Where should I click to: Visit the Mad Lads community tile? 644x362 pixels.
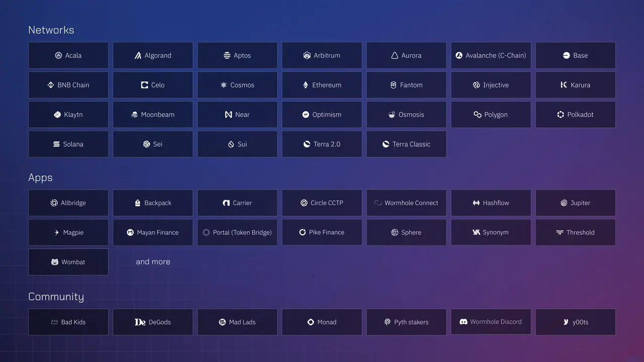(237, 322)
